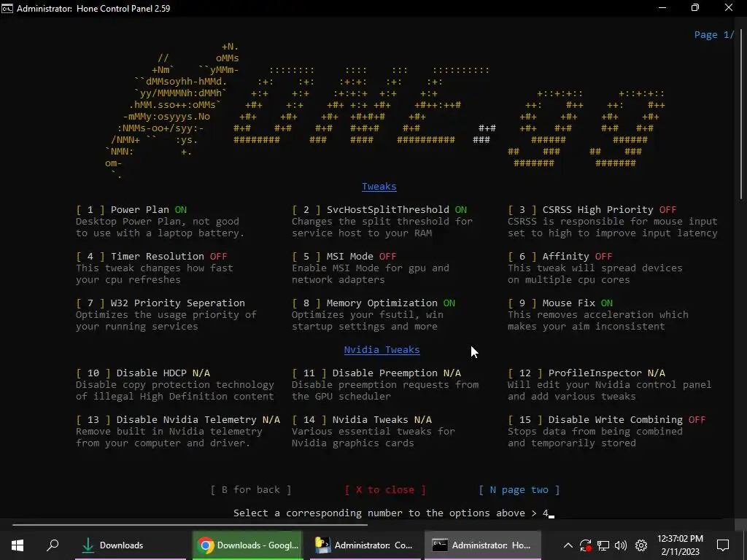Image resolution: width=747 pixels, height=560 pixels.
Task: Open the notification center icon
Action: [x=723, y=545]
